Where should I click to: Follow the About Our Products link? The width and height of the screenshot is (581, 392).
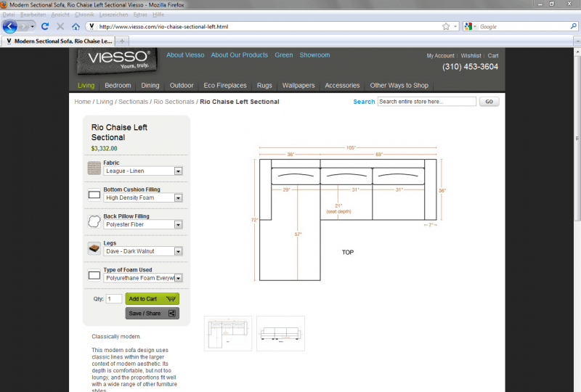(240, 55)
